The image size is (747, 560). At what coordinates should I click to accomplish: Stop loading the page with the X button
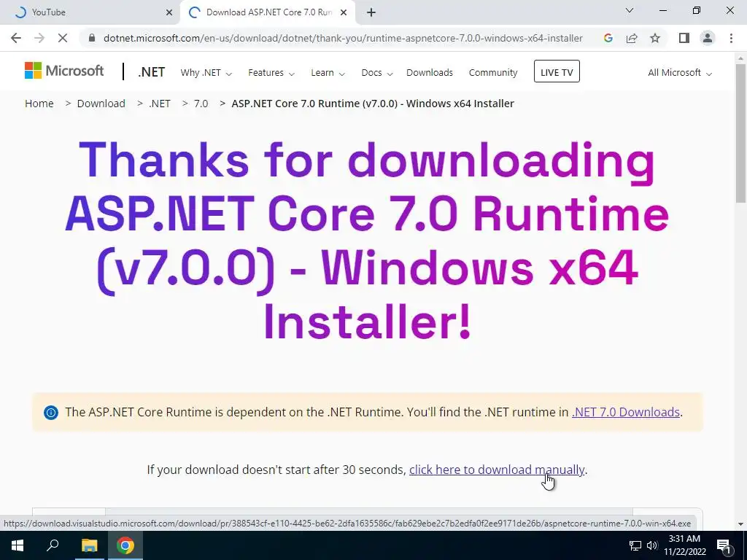tap(63, 38)
